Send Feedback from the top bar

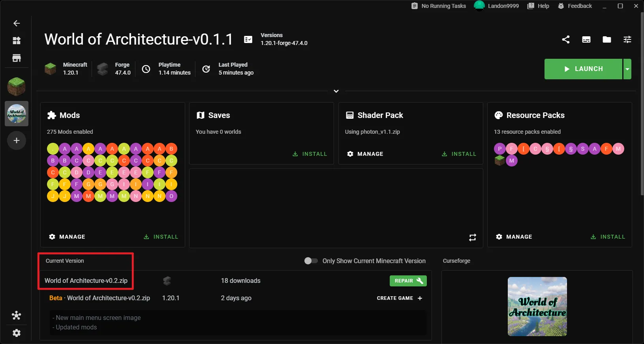point(575,6)
